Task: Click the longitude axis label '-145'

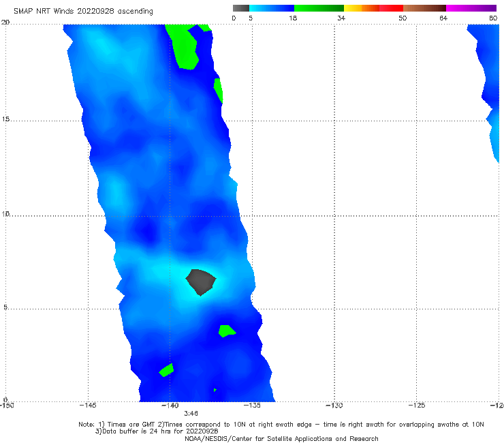Action: 88,406
